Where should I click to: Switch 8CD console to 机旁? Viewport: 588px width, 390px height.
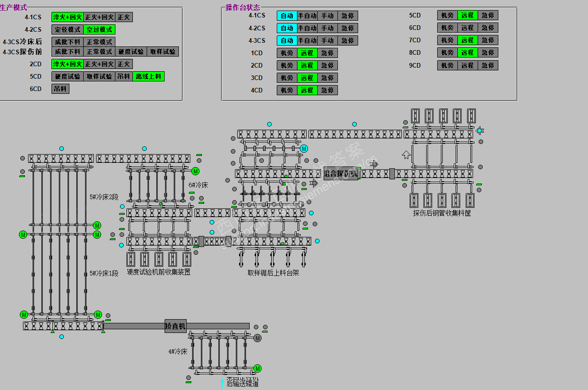(447, 52)
